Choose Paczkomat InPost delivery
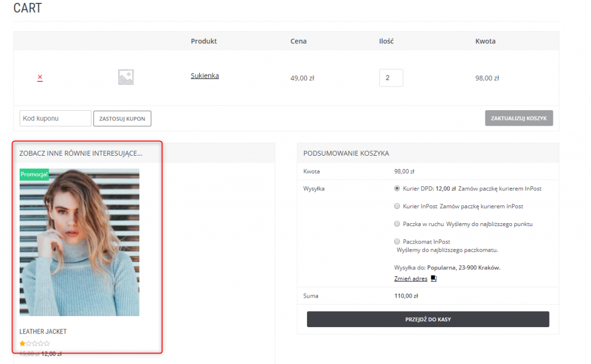The width and height of the screenshot is (591, 364). coord(397,242)
